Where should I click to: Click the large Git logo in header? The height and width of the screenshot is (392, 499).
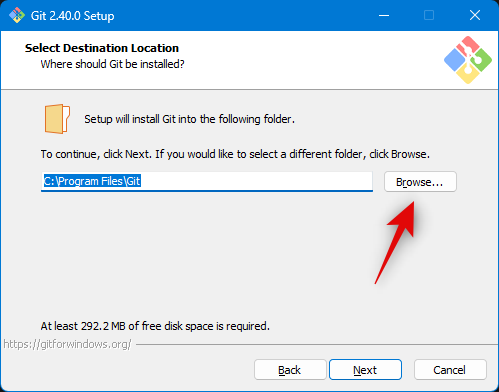468,60
